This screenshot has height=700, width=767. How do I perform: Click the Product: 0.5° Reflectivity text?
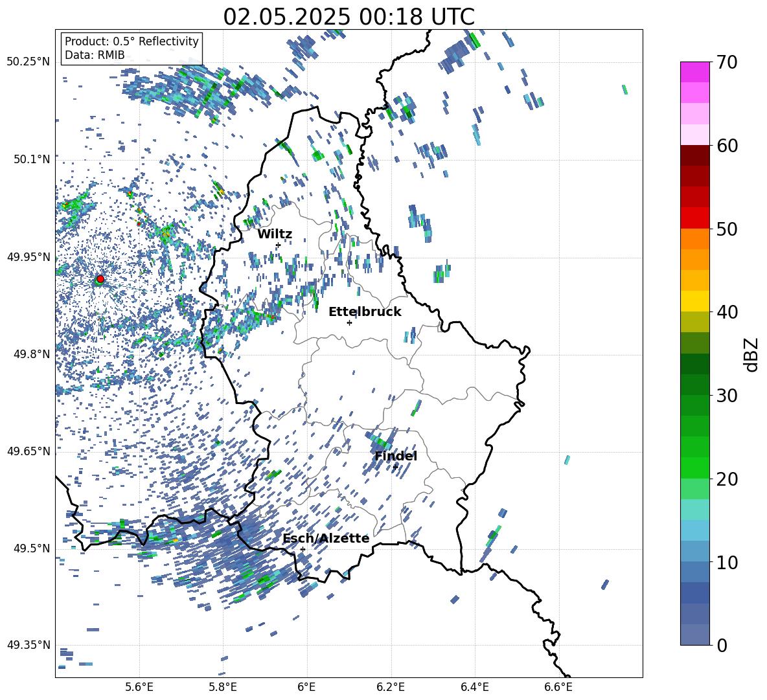click(x=132, y=41)
